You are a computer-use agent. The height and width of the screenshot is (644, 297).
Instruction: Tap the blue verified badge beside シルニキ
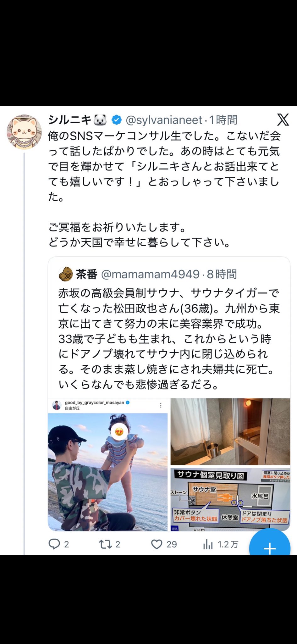[117, 120]
